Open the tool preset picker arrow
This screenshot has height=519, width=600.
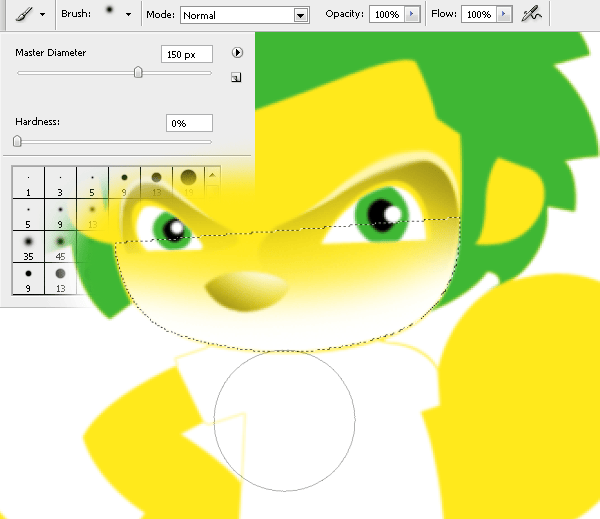coord(42,16)
